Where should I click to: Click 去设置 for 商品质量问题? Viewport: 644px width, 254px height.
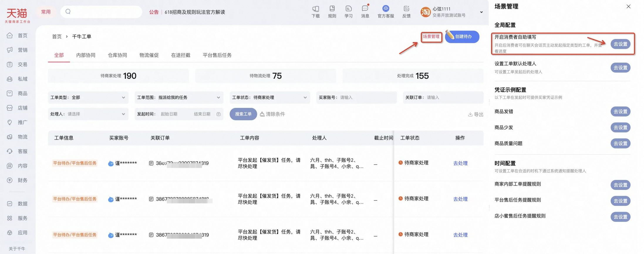621,143
